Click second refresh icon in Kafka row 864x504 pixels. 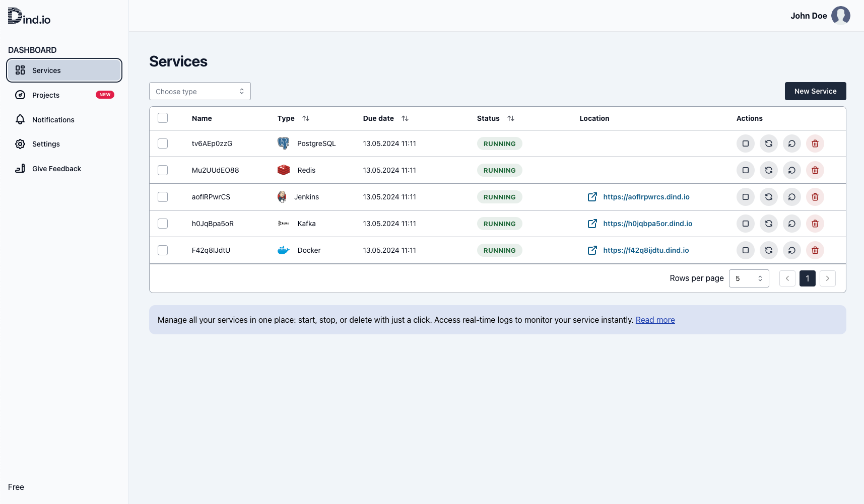791,224
